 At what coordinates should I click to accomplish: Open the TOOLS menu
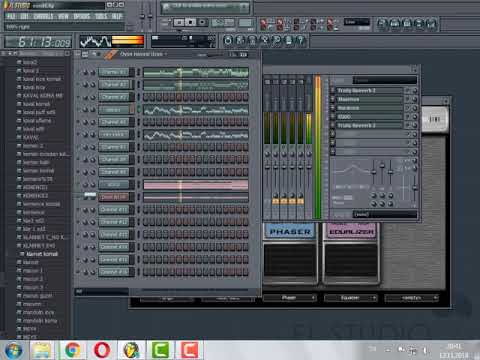[x=101, y=16]
